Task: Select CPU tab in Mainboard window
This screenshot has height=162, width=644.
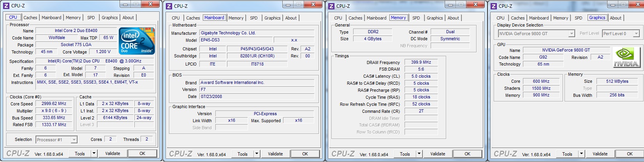Action: pos(176,18)
